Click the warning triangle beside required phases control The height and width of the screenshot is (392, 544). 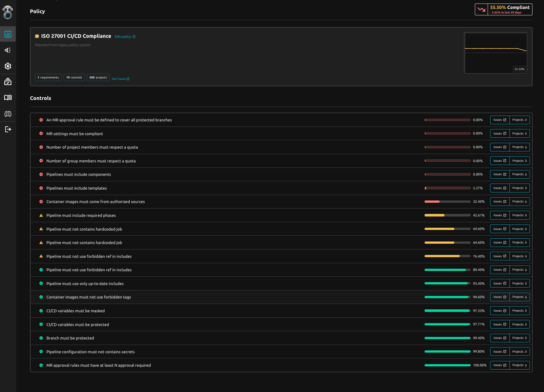[41, 215]
